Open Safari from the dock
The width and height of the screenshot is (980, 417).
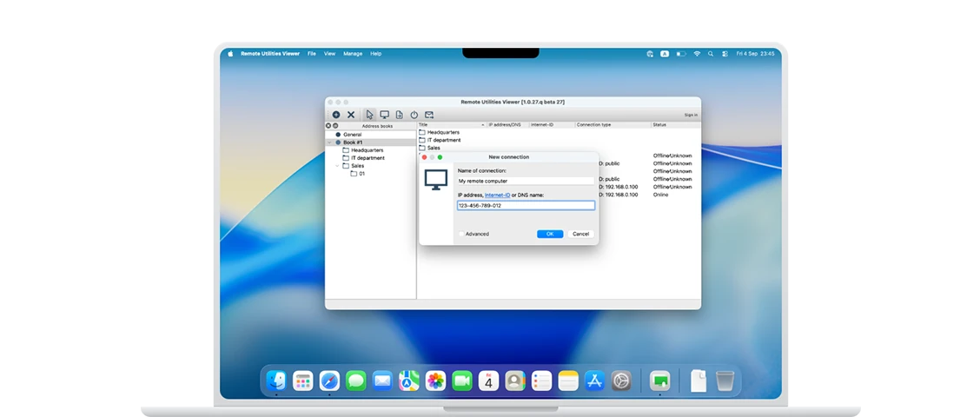pyautogui.click(x=329, y=381)
